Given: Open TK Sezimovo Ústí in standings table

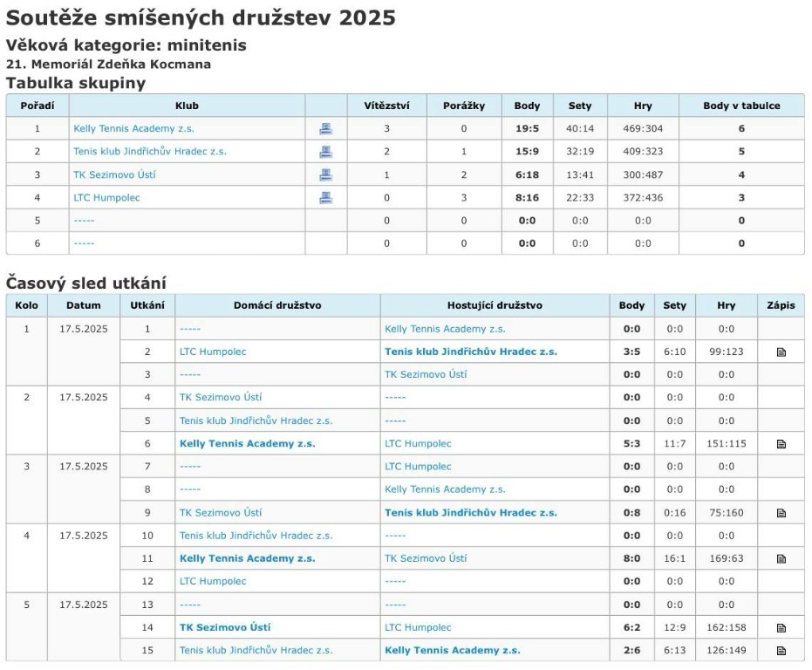Looking at the screenshot, I should coord(114,174).
